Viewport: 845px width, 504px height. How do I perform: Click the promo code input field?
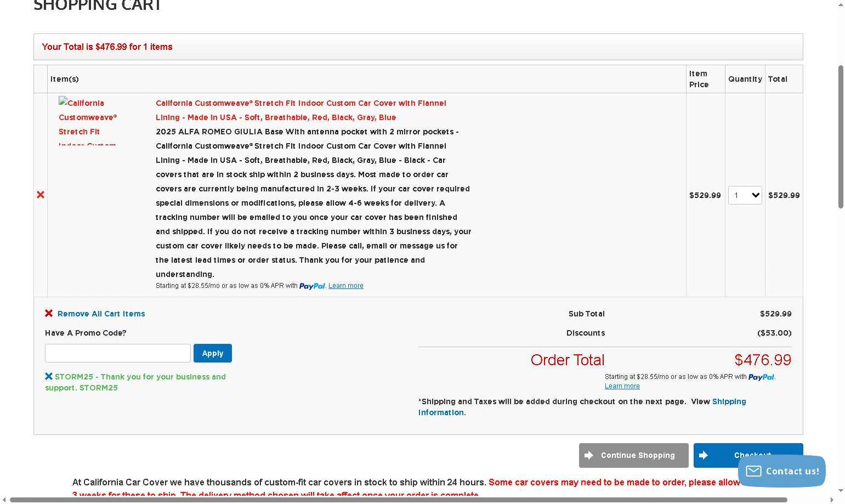pyautogui.click(x=118, y=353)
